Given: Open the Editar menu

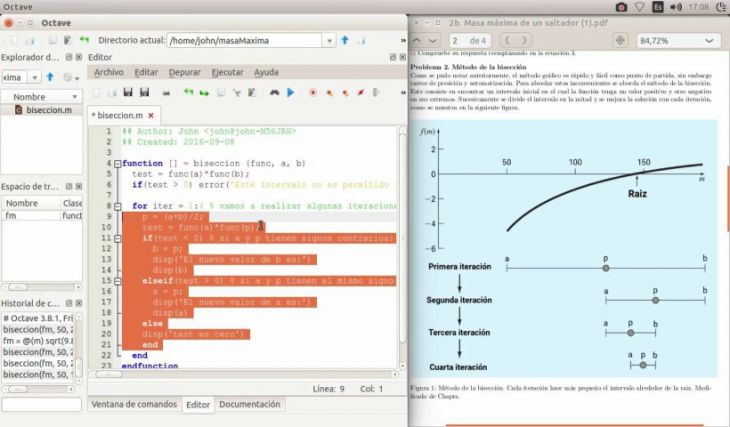Looking at the screenshot, I should point(146,72).
